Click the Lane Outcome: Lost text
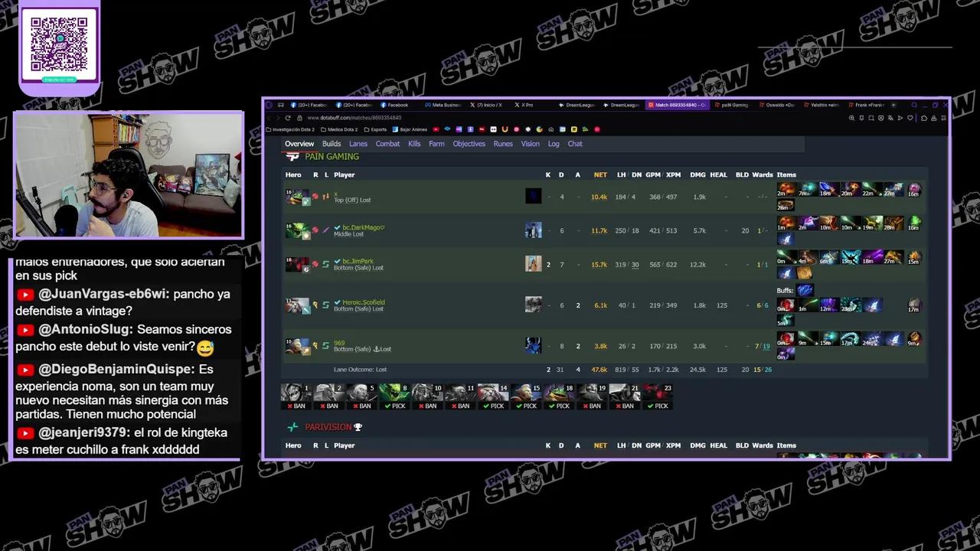The height and width of the screenshot is (551, 980). tap(360, 370)
